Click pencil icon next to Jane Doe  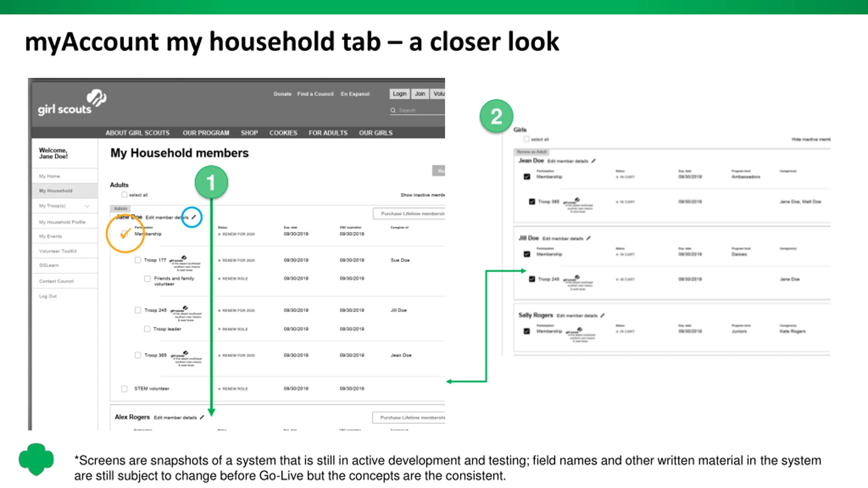point(194,217)
